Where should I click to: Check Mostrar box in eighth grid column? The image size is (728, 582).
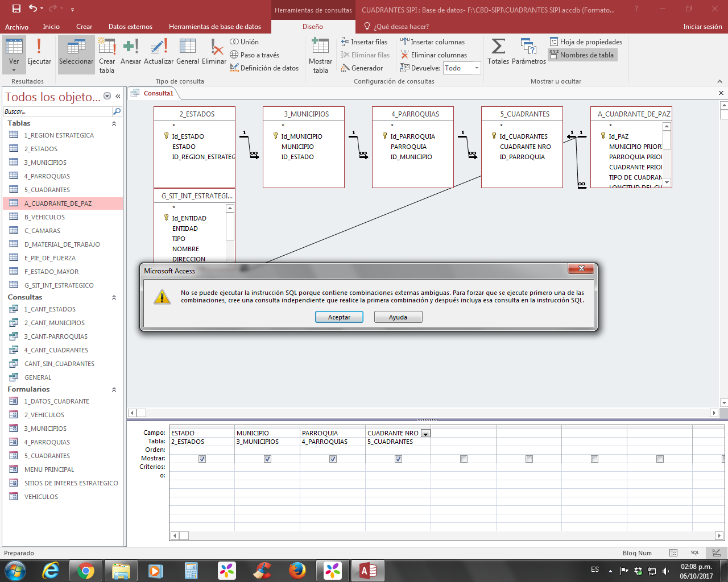[x=660, y=459]
